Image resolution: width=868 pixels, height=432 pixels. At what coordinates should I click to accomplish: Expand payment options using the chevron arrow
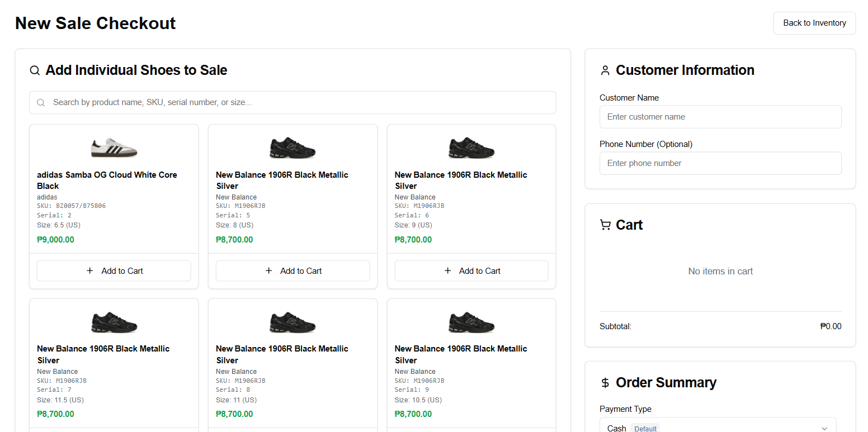(x=824, y=428)
